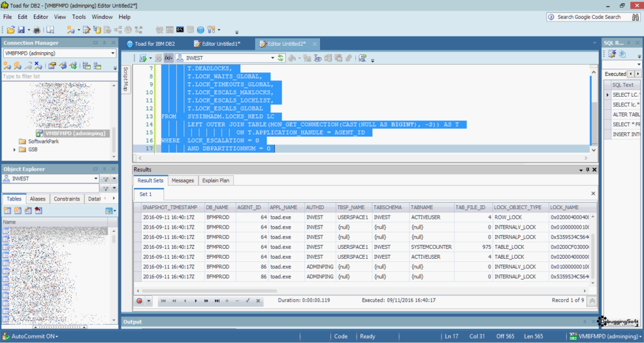The image size is (644, 343).
Task: Open the Window menu
Action: click(x=102, y=17)
